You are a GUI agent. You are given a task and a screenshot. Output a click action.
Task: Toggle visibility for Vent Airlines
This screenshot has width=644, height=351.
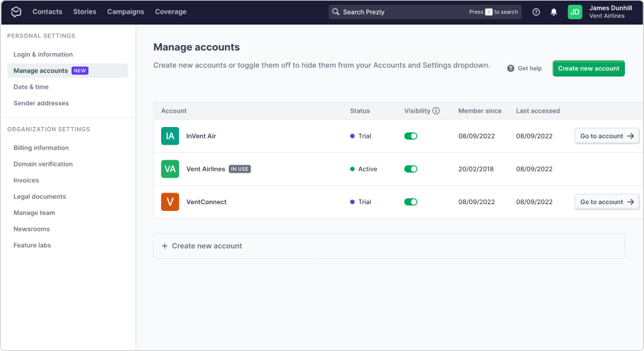coord(410,169)
